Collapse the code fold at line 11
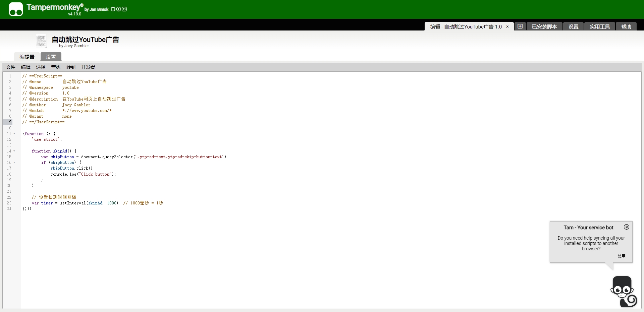Image resolution: width=644 pixels, height=312 pixels. pos(14,134)
